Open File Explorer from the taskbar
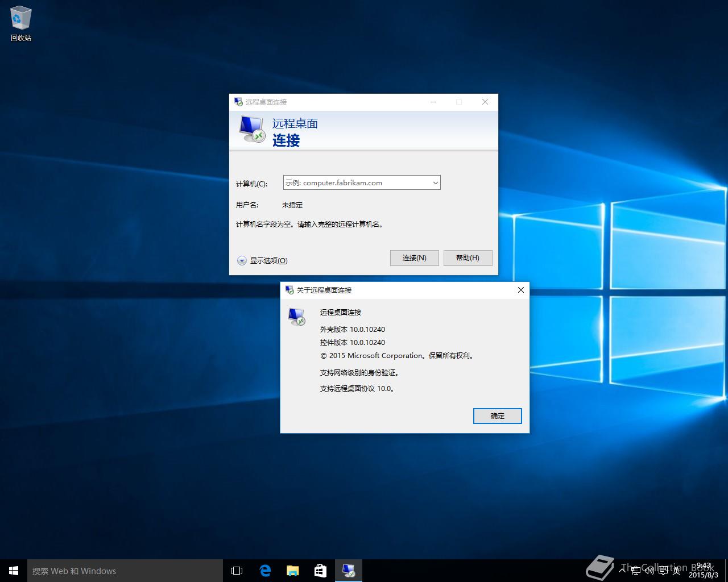 292,571
